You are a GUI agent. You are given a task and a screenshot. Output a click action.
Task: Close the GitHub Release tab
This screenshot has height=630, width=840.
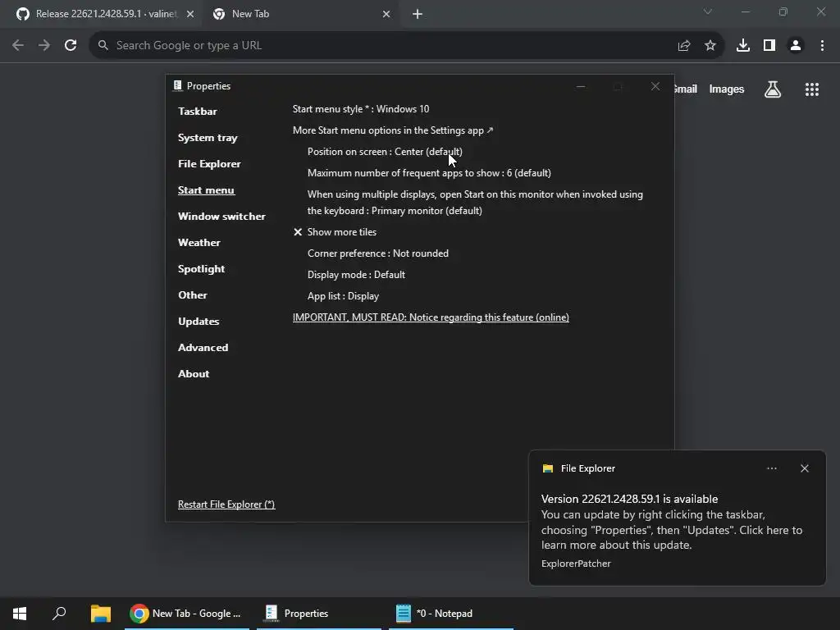click(x=190, y=15)
